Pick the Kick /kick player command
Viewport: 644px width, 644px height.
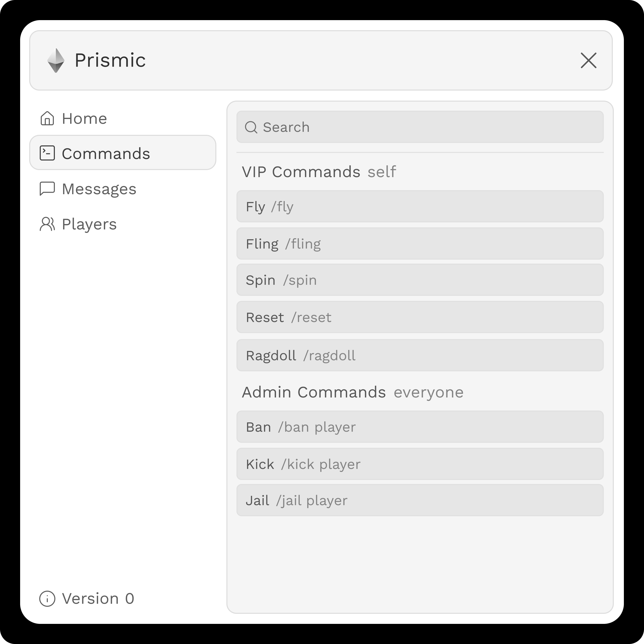point(420,464)
